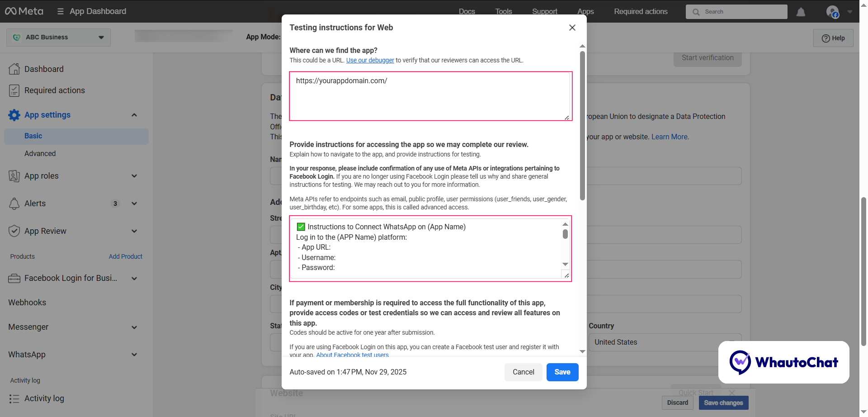Open notifications bell in top bar
This screenshot has width=868, height=417.
click(801, 12)
